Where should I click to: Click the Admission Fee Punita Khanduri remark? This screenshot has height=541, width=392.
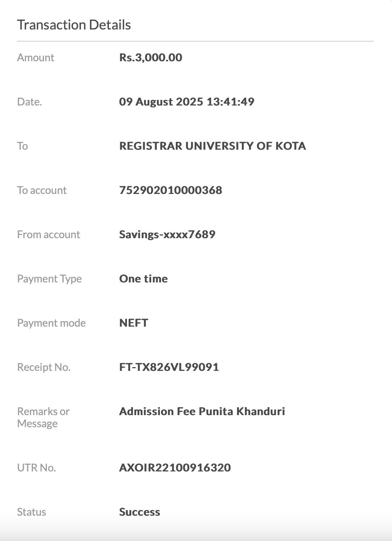tap(202, 411)
